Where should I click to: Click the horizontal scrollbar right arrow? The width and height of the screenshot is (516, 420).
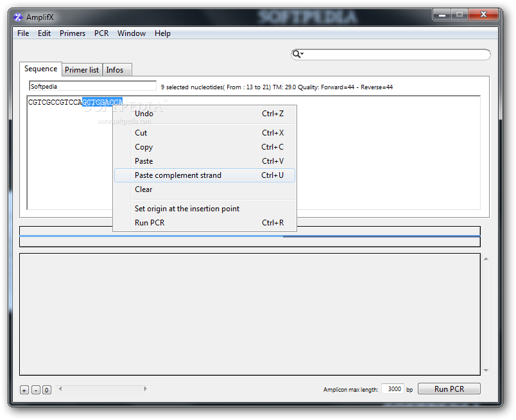(146, 389)
